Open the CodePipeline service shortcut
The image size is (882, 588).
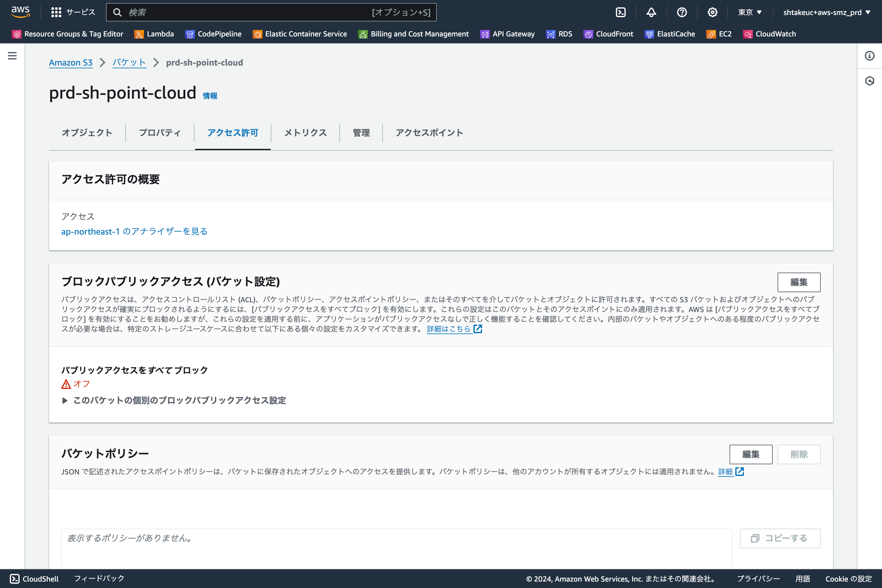tap(213, 34)
